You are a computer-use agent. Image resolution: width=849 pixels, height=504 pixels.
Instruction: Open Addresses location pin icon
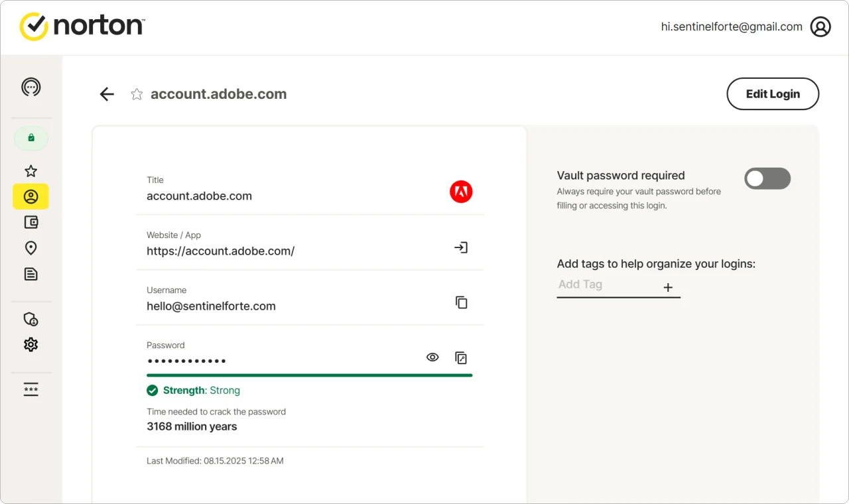point(31,248)
